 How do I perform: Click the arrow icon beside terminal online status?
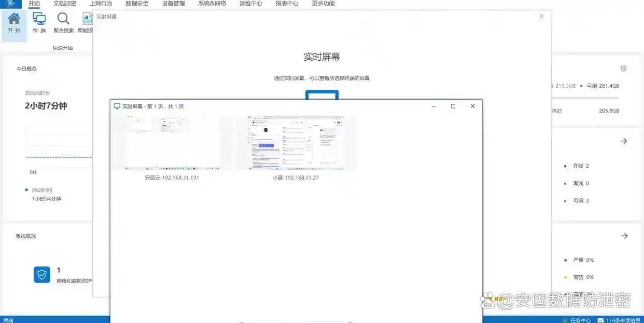pos(624,141)
